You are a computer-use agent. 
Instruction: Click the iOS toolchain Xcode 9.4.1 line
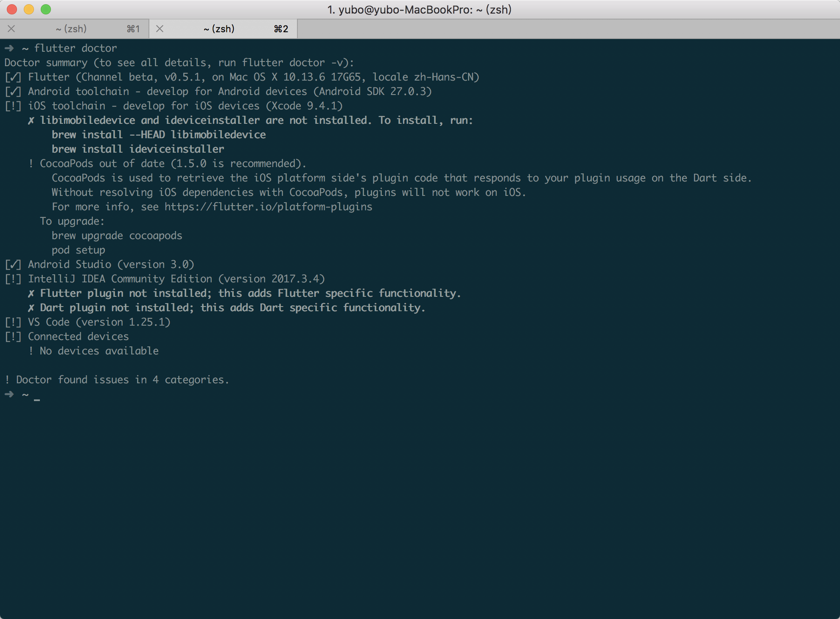click(x=174, y=106)
